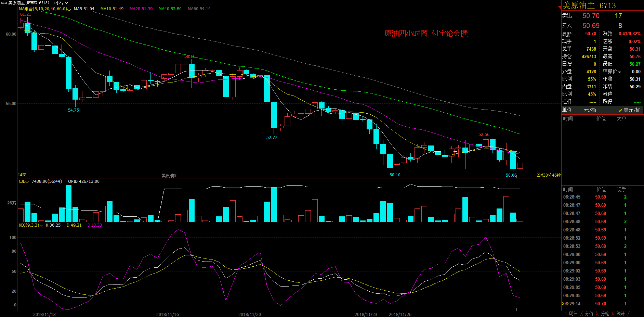
Task: Click the 买入 price 50.69
Action: [591, 26]
